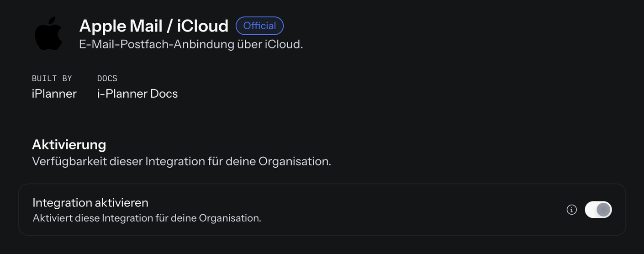Viewport: 644px width, 254px height.
Task: Click the Integration aktivieren label
Action: point(90,202)
